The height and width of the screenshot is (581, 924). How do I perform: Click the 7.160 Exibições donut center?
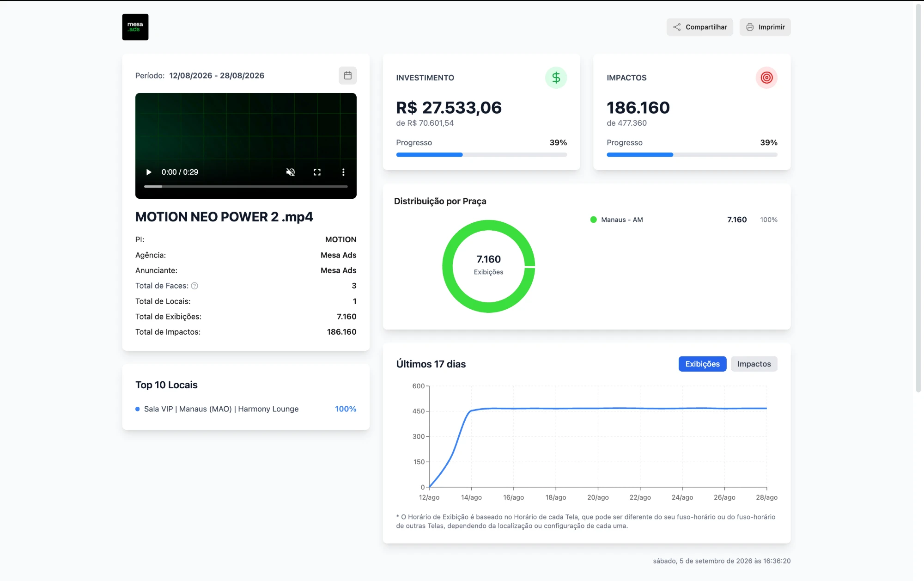[x=488, y=265]
